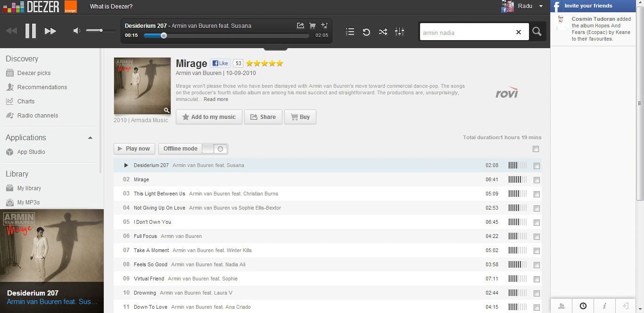The image size is (644, 313).
Task: Click the page vertical scrollbar
Action: (640, 104)
